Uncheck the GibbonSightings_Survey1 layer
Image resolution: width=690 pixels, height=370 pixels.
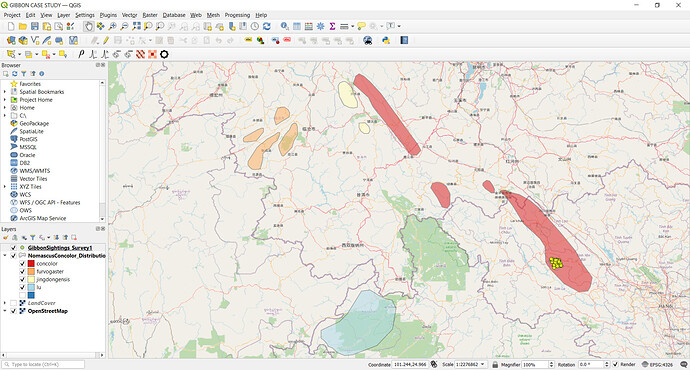(x=14, y=248)
